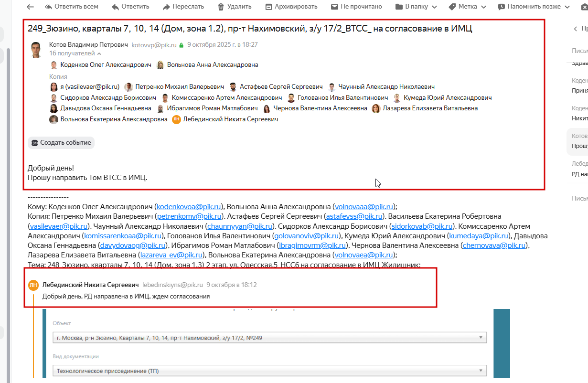Select the recipient Лебединский Никита Сергеевич chip
This screenshot has height=383, width=588.
pyautogui.click(x=225, y=119)
